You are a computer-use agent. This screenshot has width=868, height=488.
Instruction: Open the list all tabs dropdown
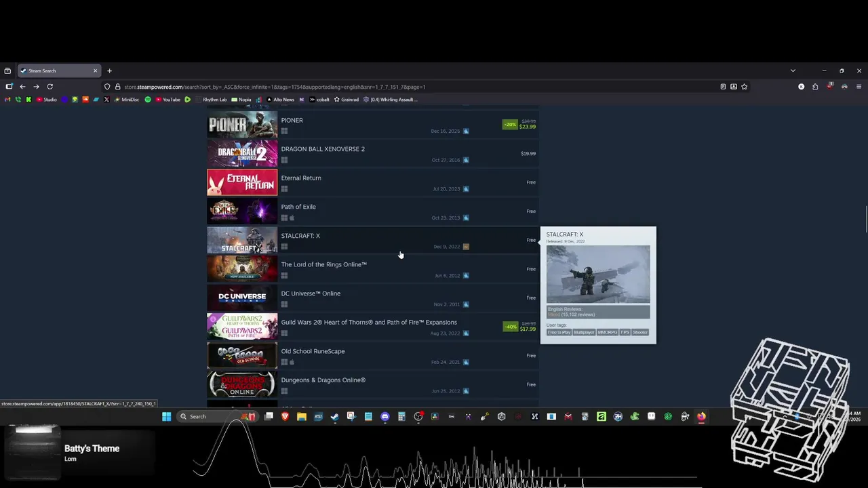click(x=793, y=70)
